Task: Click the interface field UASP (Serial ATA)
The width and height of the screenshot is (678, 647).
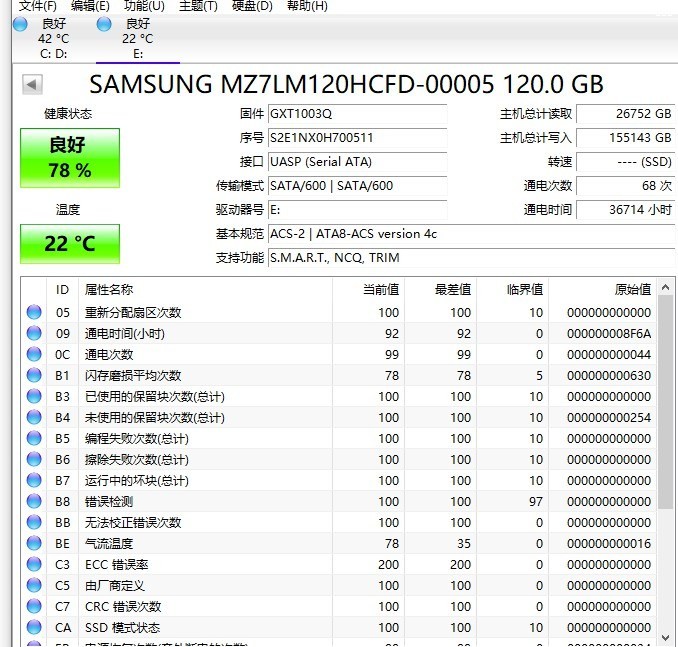Action: pos(358,162)
